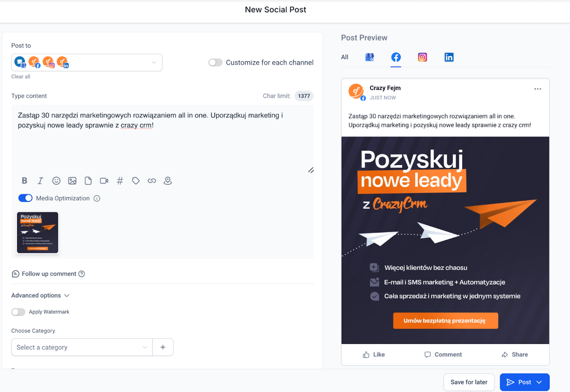Viewport: 570px width, 392px height.
Task: Apply italic formatting to post text
Action: point(40,181)
